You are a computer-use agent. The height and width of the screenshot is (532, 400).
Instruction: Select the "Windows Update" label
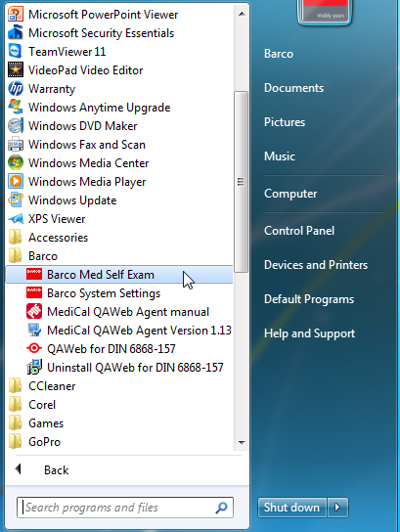pos(72,200)
